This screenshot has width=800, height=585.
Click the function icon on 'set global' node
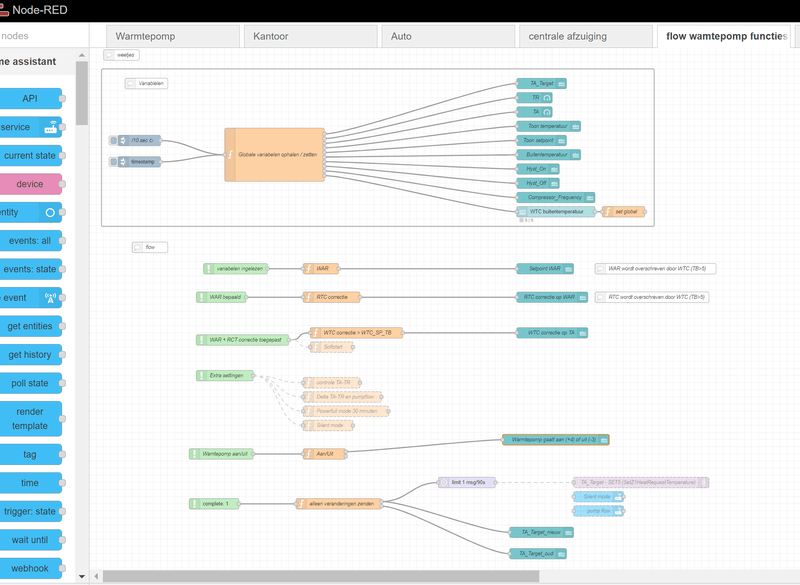point(608,212)
